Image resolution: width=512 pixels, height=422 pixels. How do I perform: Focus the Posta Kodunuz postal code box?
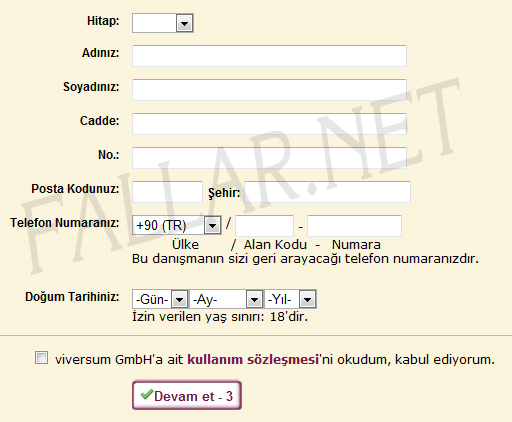point(167,192)
